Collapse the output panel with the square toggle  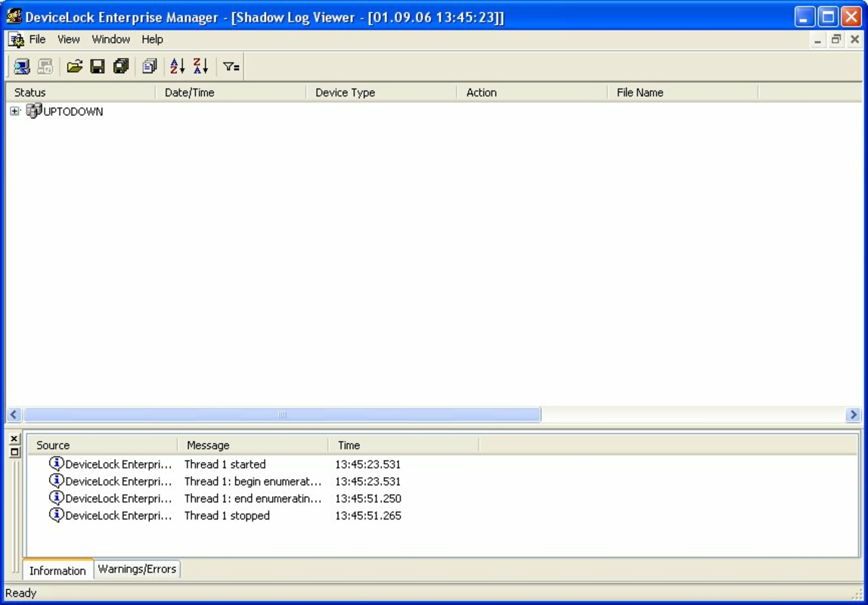click(x=14, y=450)
